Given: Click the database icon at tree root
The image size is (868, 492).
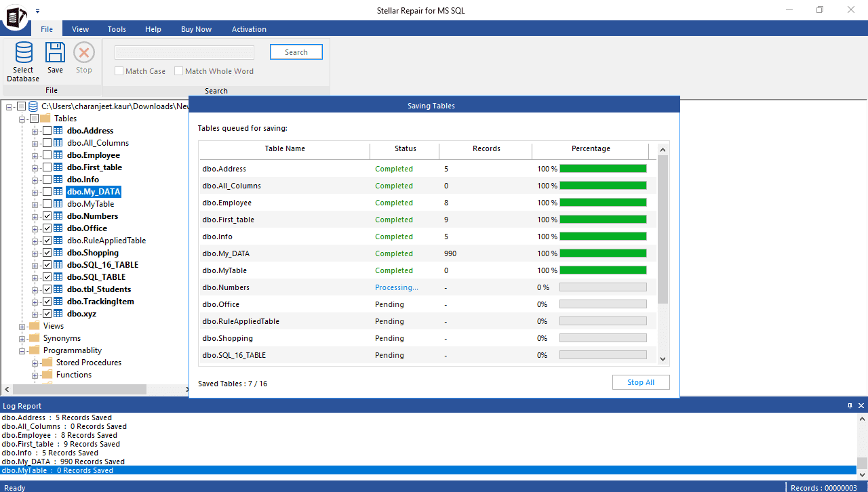Looking at the screenshot, I should pyautogui.click(x=33, y=106).
